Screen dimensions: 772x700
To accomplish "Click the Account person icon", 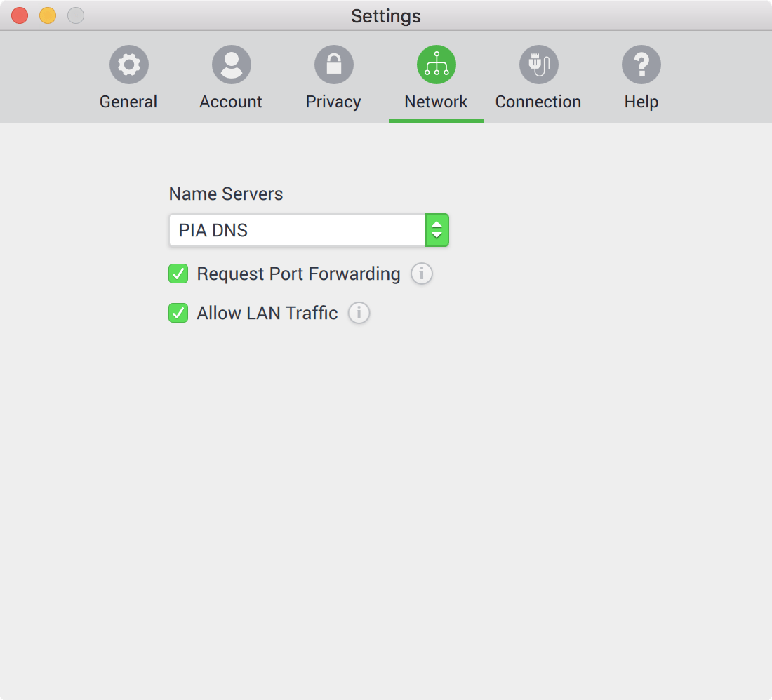I will [231, 65].
